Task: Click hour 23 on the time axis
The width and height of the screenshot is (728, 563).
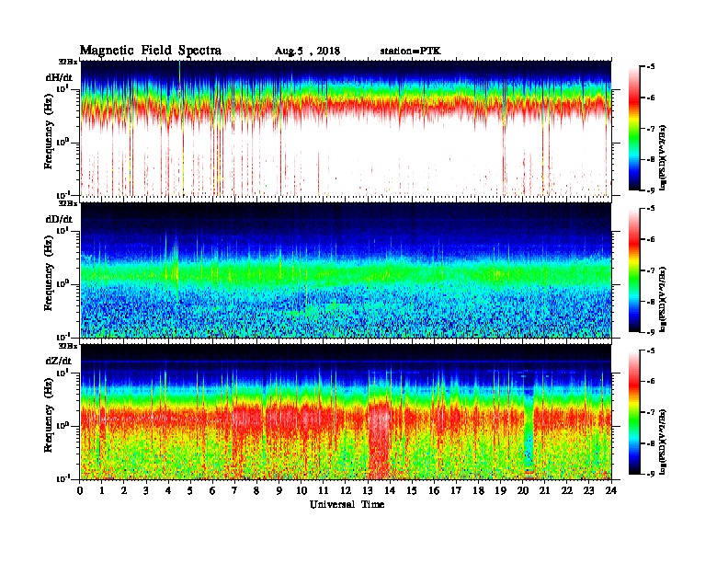Action: [588, 491]
